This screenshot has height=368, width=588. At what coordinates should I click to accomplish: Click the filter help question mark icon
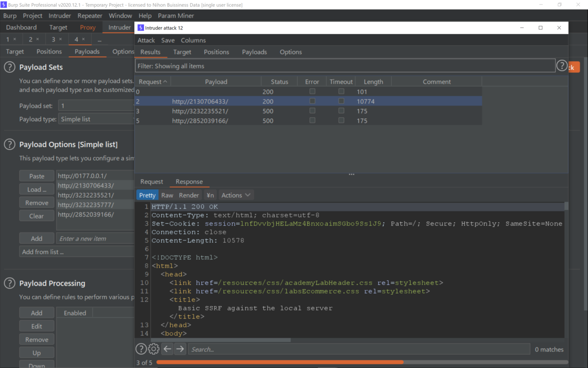point(562,66)
